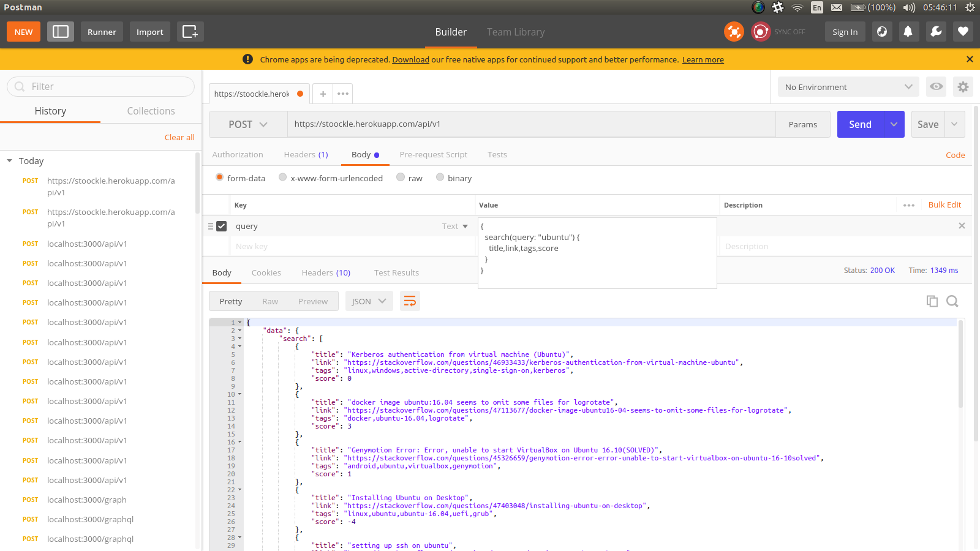This screenshot has width=980, height=551.
Task: Click the NEW button
Action: click(x=23, y=32)
